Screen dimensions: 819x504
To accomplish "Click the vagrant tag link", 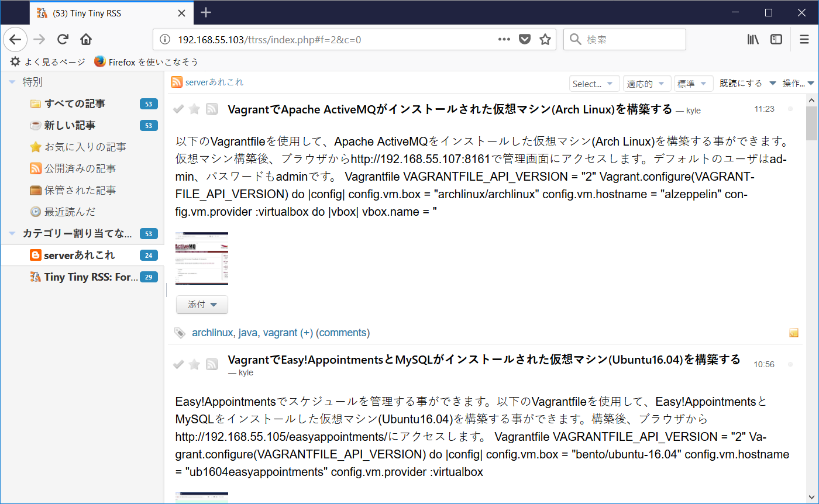I will 280,333.
